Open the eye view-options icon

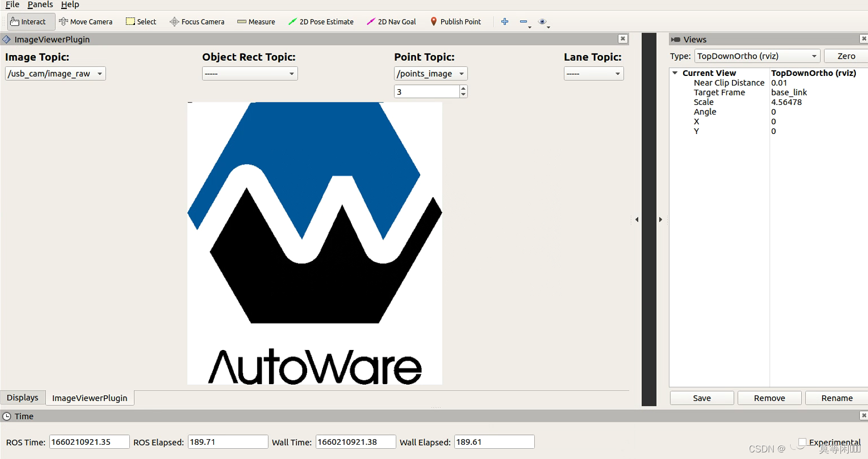(542, 21)
